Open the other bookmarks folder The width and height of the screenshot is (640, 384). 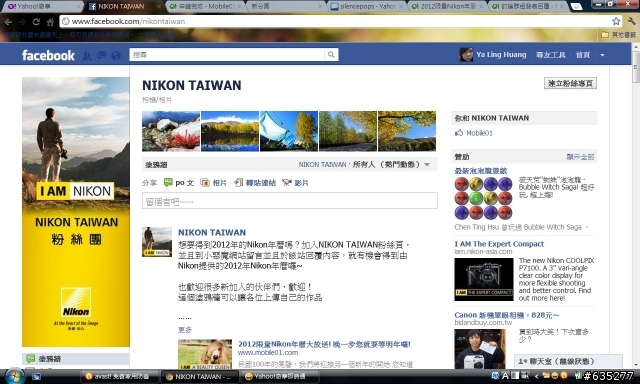pos(619,35)
